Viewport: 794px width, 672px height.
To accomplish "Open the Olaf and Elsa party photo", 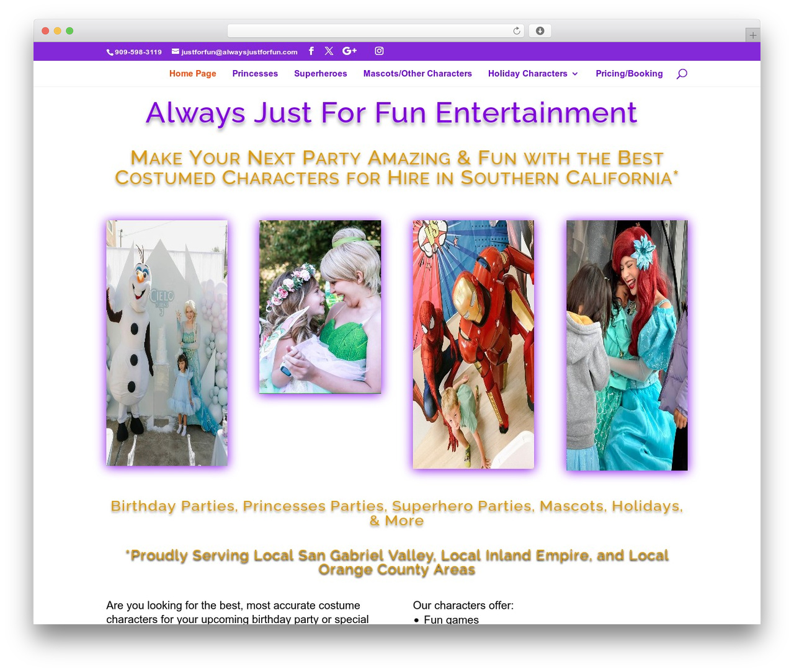I will (x=167, y=343).
